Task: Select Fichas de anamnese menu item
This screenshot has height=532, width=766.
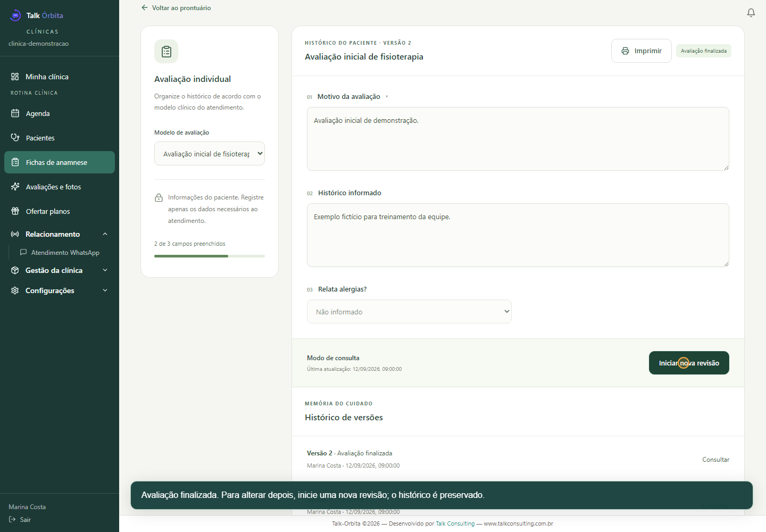Action: point(60,162)
